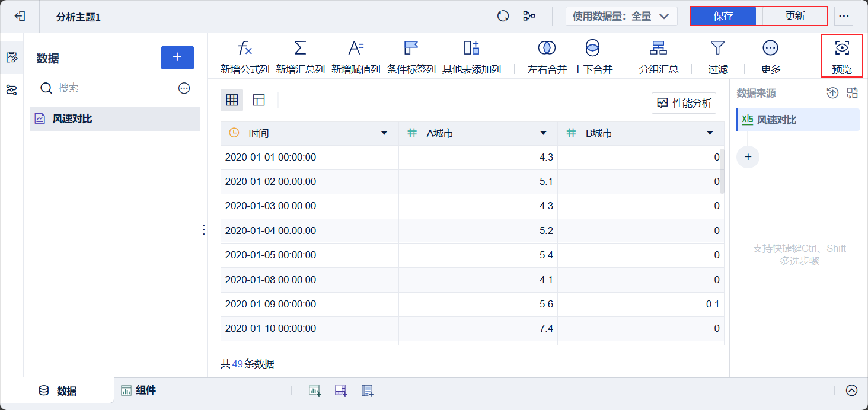The width and height of the screenshot is (868, 410).
Task: Click the blue plus add data button
Action: point(177,57)
